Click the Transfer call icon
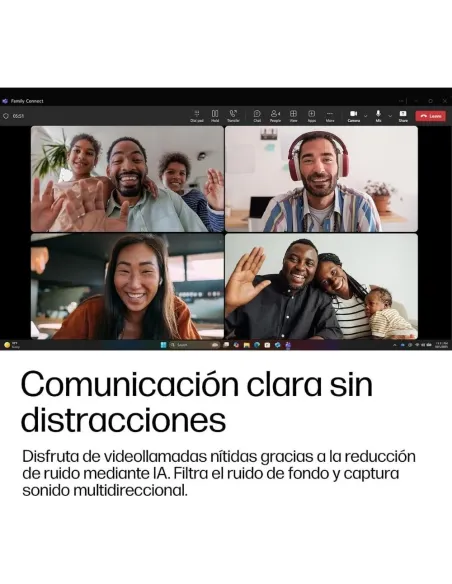 point(233,116)
